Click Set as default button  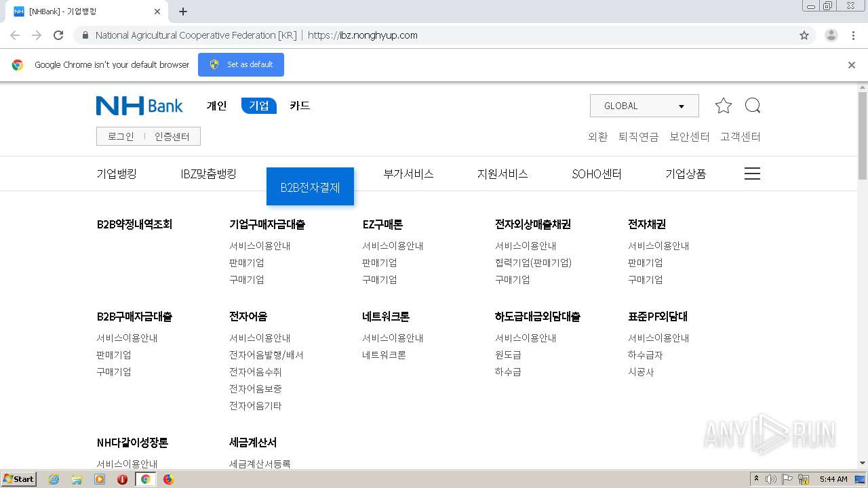(241, 64)
